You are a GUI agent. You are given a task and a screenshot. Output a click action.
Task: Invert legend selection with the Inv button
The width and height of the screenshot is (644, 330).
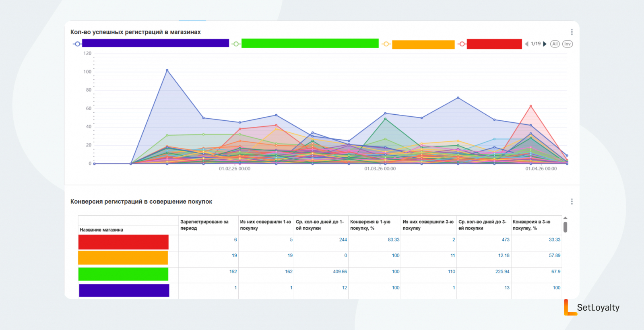567,44
